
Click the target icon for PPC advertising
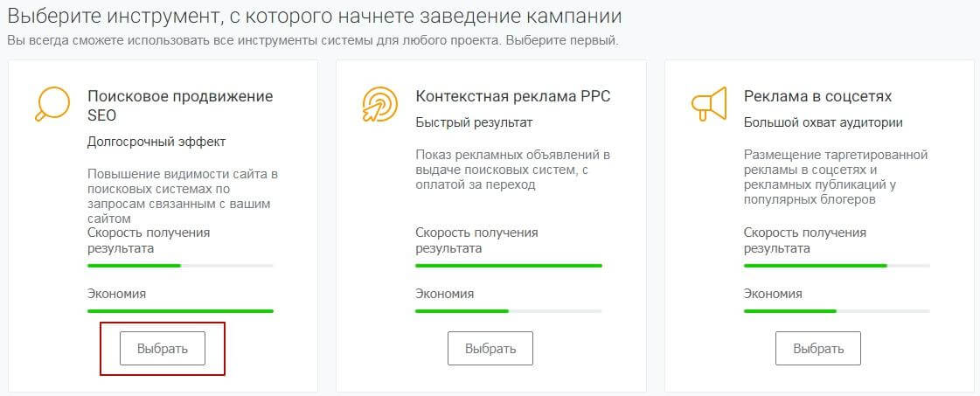[379, 104]
